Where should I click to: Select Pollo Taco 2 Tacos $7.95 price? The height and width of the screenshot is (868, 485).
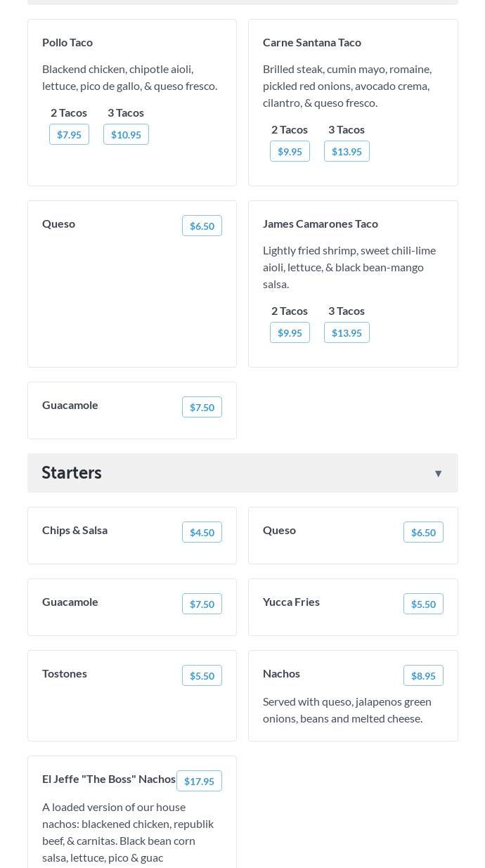pos(69,134)
